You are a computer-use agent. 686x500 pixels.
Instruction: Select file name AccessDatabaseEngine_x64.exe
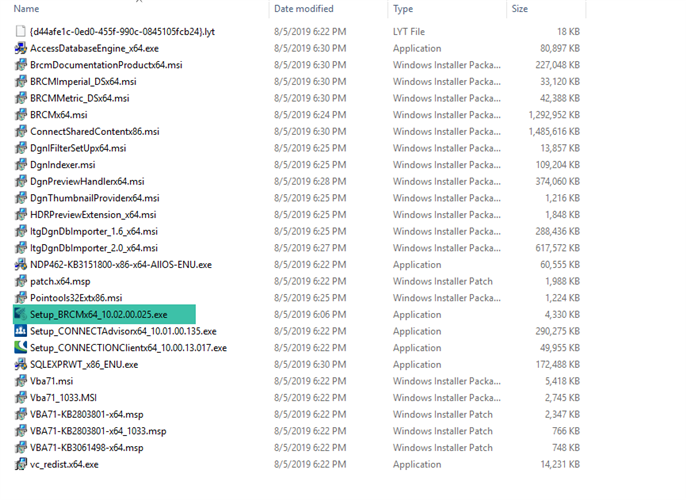(x=94, y=48)
